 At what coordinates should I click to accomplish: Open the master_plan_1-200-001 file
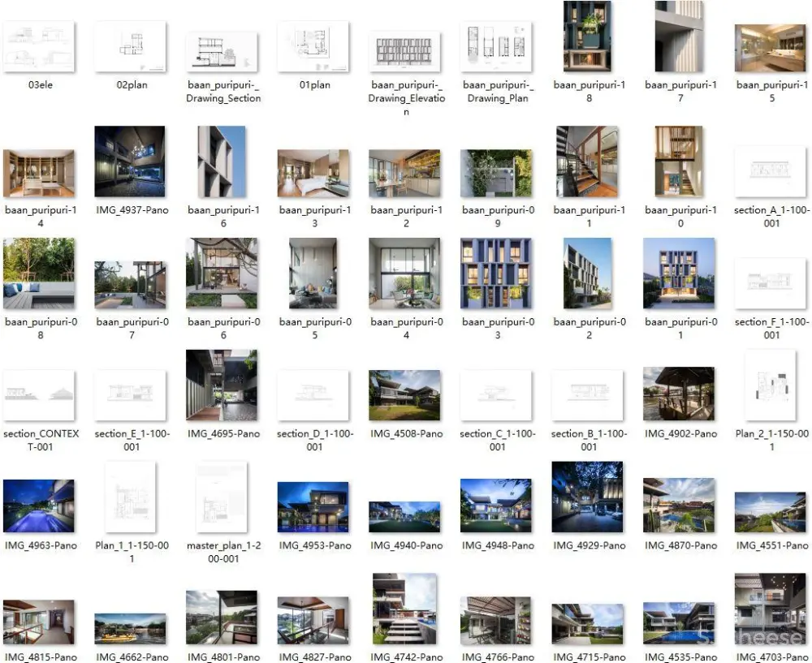pos(222,497)
